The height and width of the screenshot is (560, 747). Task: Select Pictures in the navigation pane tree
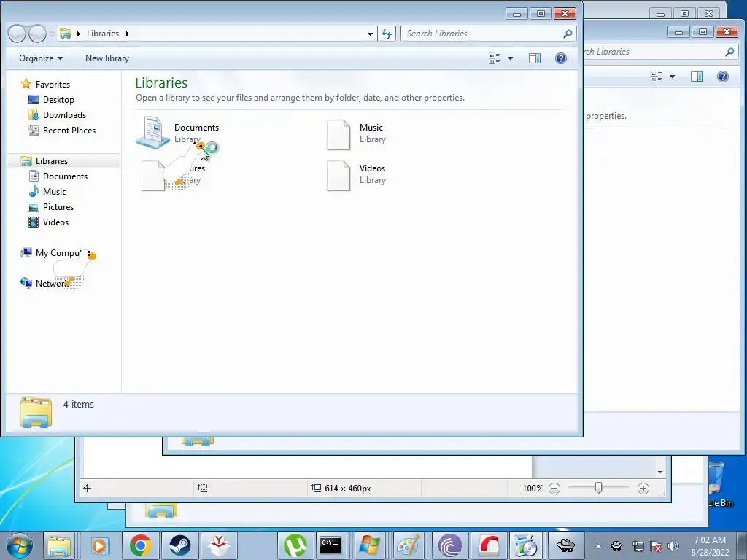(x=58, y=206)
